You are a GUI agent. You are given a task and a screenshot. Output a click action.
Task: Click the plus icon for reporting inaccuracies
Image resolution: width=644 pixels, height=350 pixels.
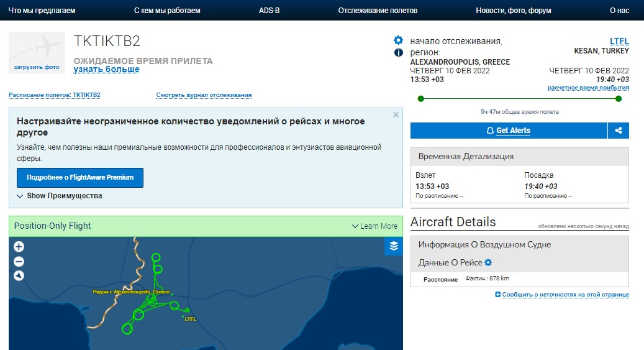click(497, 295)
